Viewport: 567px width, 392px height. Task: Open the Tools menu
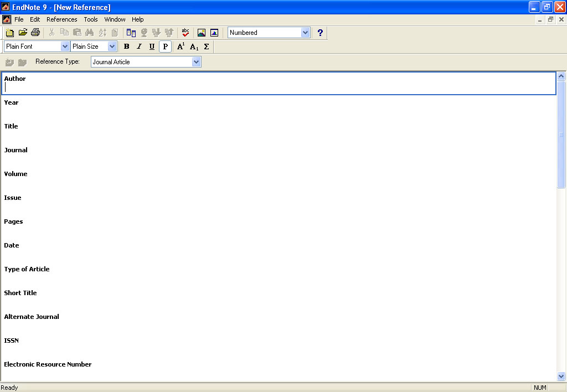(91, 19)
